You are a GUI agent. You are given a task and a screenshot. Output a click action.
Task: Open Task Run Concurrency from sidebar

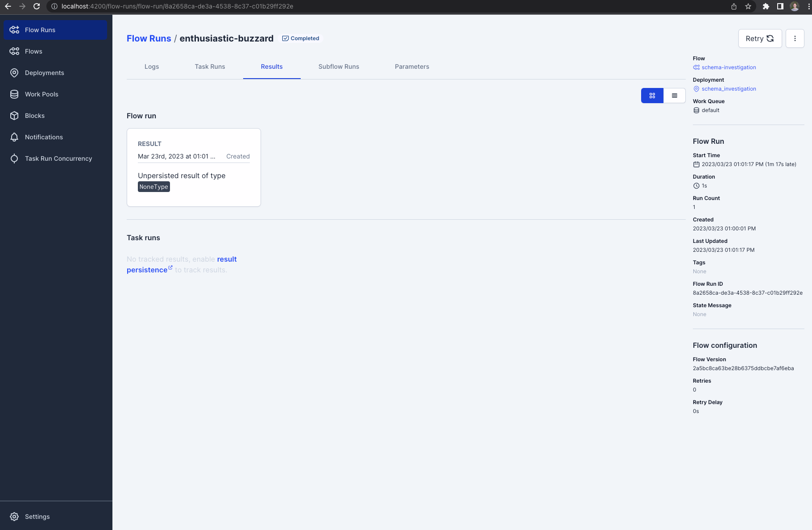pos(58,158)
